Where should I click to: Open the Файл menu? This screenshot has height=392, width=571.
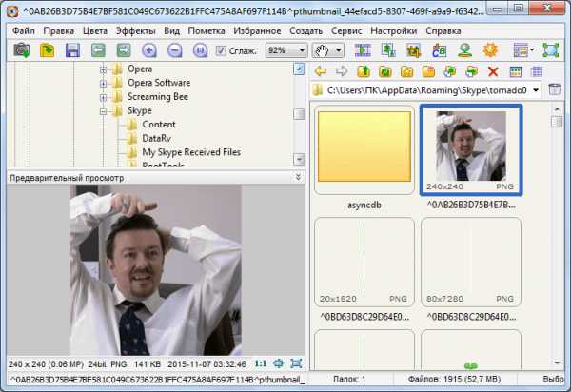pyautogui.click(x=23, y=31)
